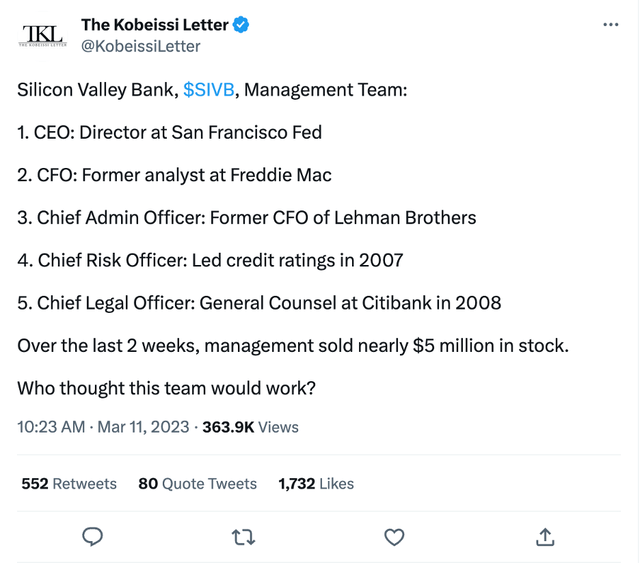View the 552 Retweets list

tap(69, 484)
